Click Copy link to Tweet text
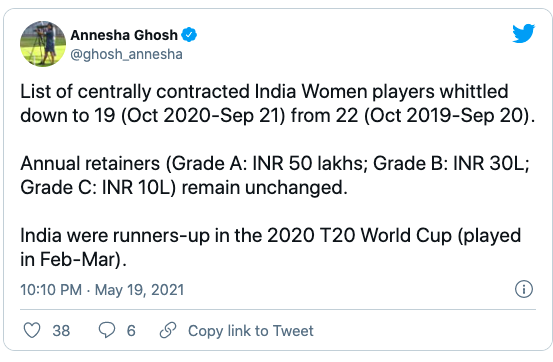The height and width of the screenshot is (362, 553). coord(251,331)
